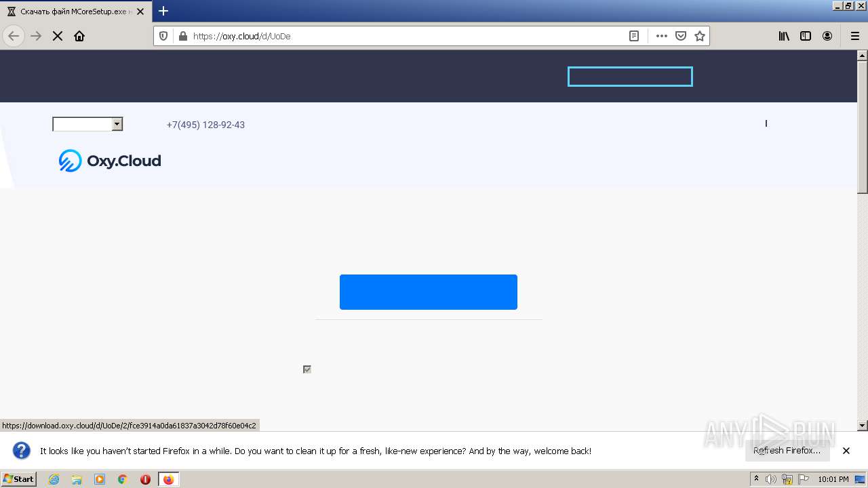Open a new browser tab
This screenshot has width=868, height=488.
pyautogui.click(x=163, y=11)
